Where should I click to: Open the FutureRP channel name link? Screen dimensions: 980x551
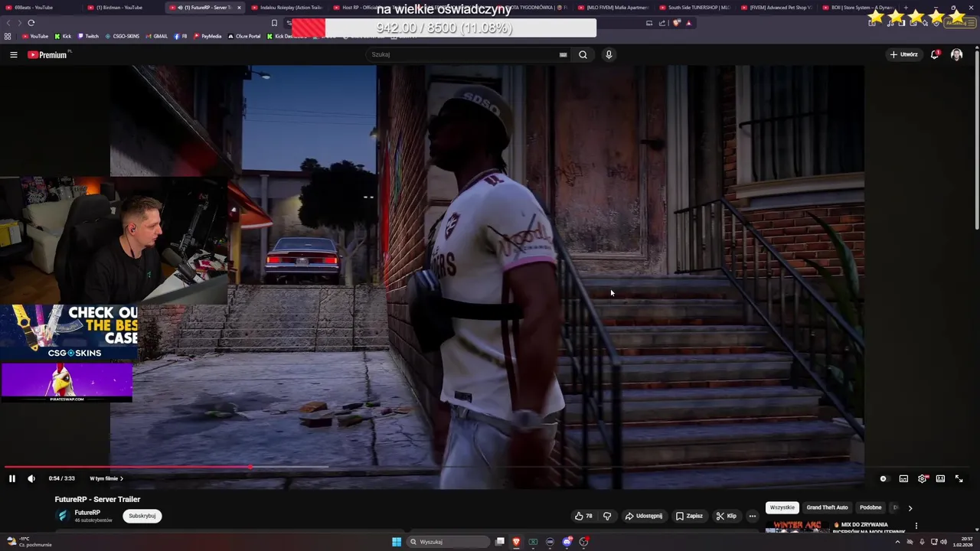(x=87, y=512)
